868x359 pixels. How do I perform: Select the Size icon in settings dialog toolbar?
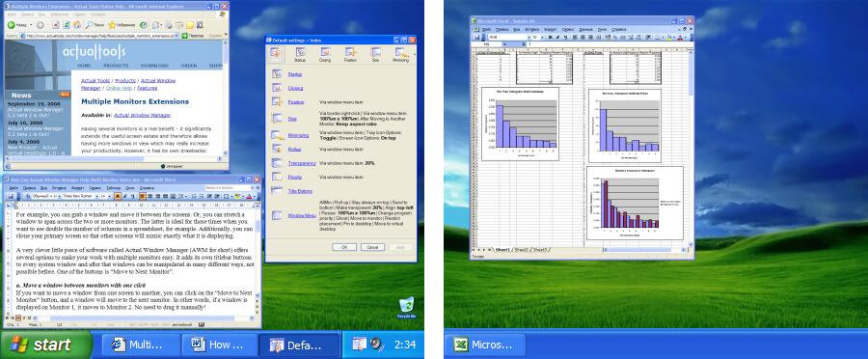point(375,54)
